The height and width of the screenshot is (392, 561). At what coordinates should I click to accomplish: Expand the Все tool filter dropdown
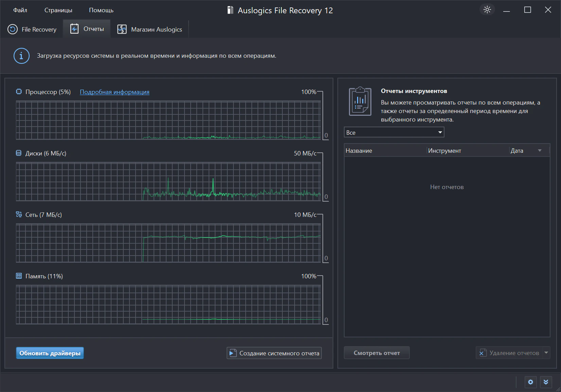(x=394, y=132)
